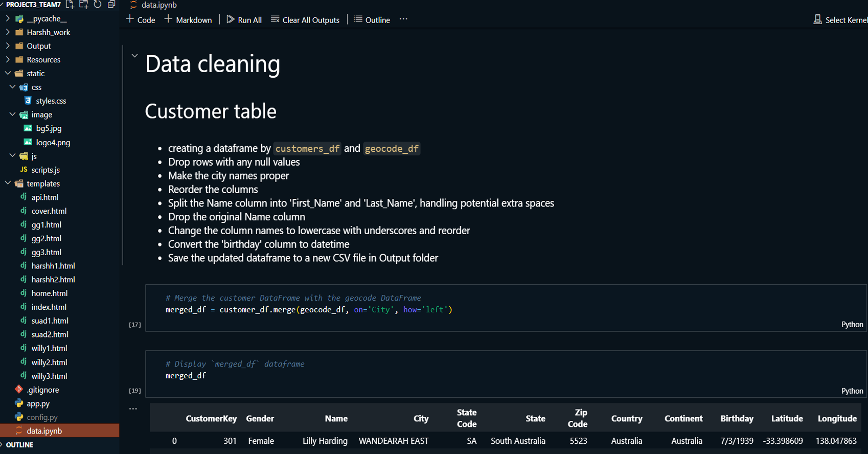This screenshot has width=868, height=454.
Task: Click the New Folder icon in explorer header
Action: point(84,5)
